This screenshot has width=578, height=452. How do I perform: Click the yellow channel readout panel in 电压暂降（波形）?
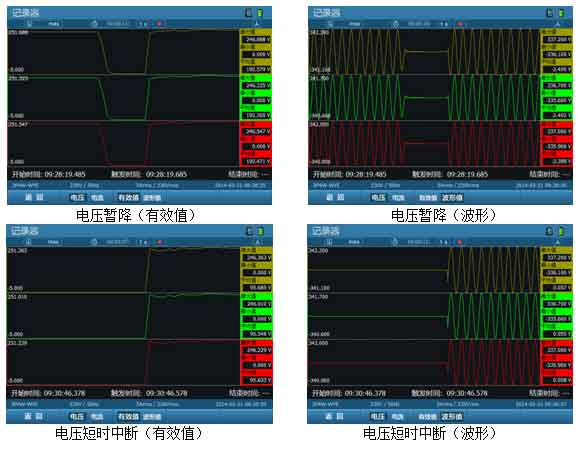point(557,51)
